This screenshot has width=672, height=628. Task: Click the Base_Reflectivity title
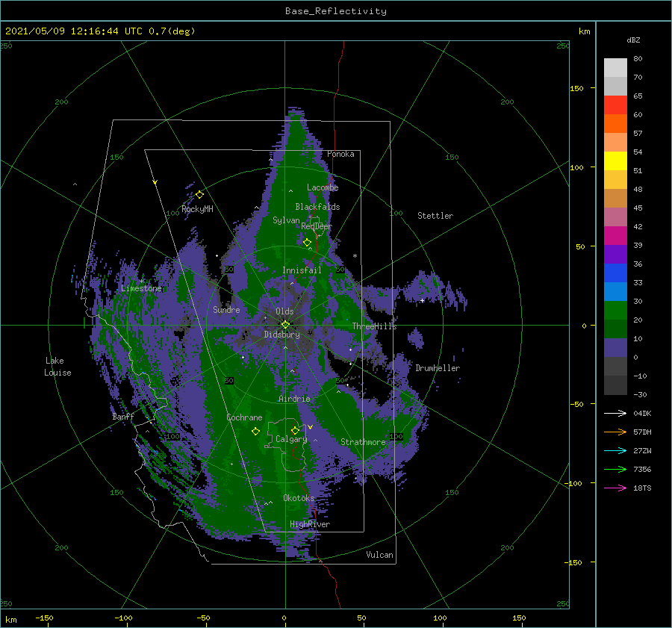point(336,11)
